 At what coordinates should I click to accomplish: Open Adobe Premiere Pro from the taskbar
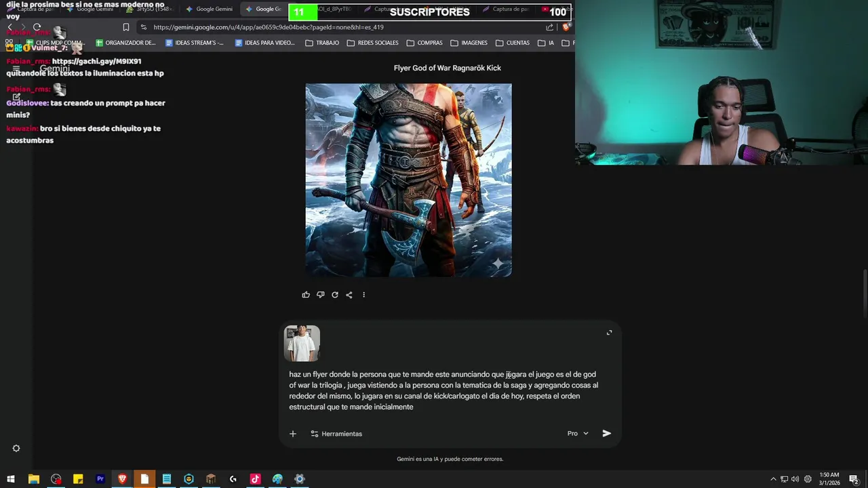click(x=100, y=479)
